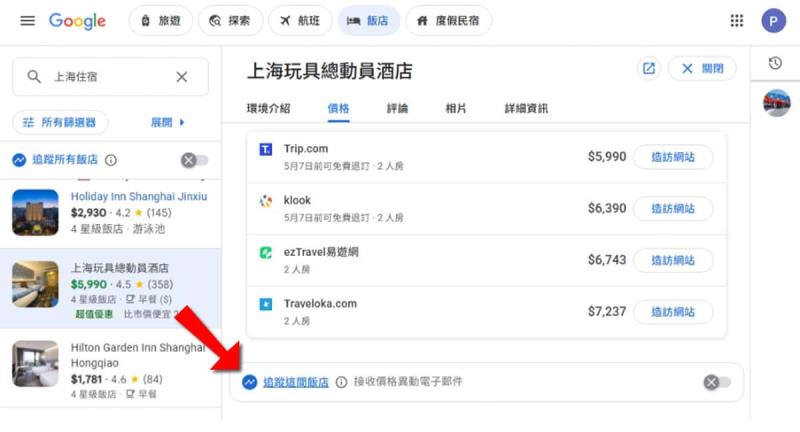The height and width of the screenshot is (432, 800).
Task: Click the klook logo icon
Action: tap(266, 201)
